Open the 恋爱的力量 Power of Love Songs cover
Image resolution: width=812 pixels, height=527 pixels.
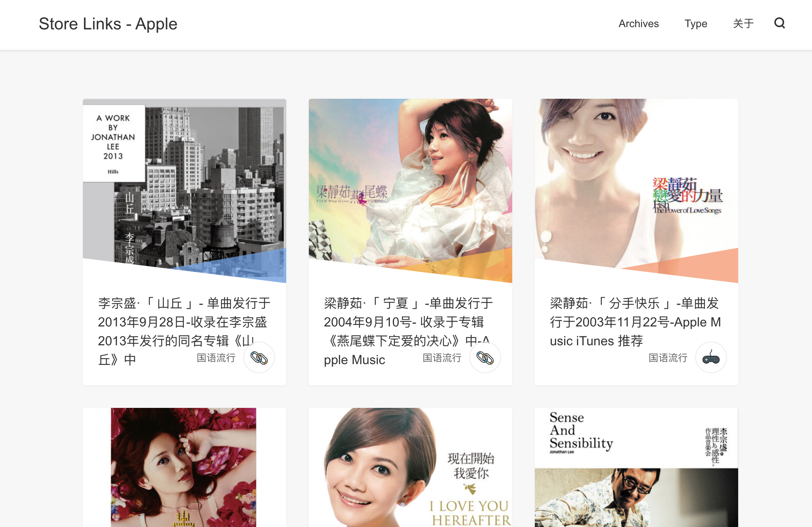coord(636,191)
